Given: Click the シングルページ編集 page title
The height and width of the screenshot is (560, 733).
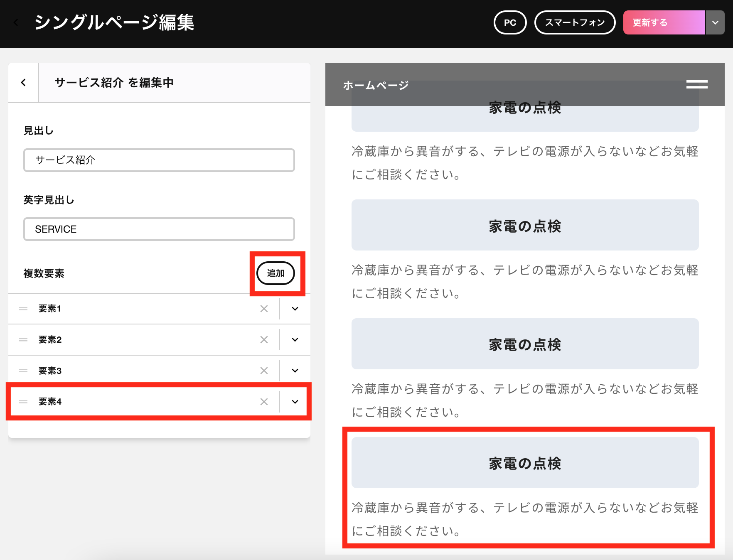Looking at the screenshot, I should click(x=114, y=22).
